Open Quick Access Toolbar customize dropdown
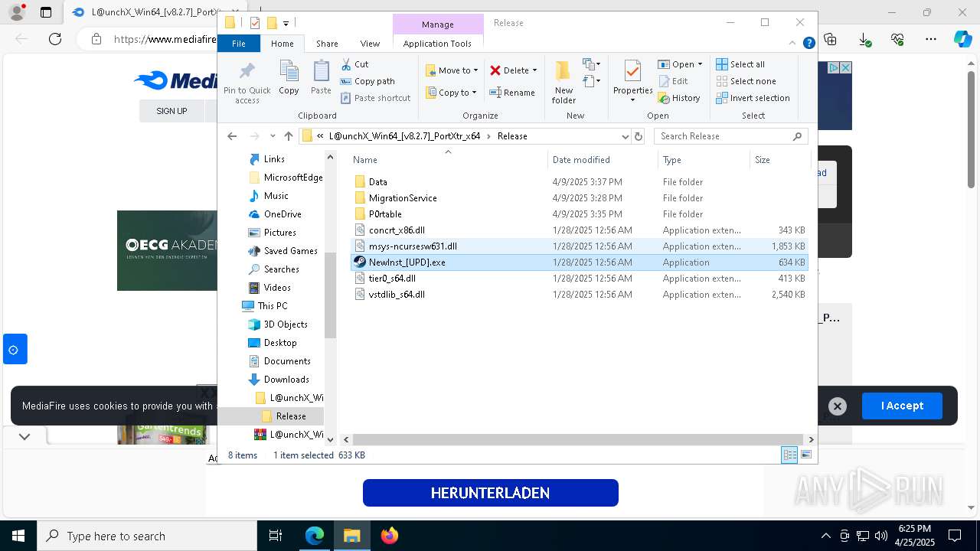This screenshot has height=551, width=980. [x=286, y=23]
